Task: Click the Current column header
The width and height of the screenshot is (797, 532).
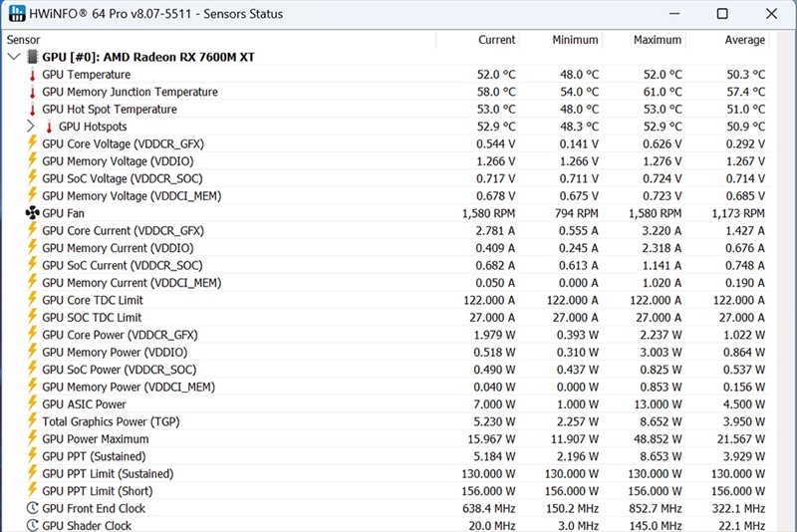Action: point(496,40)
